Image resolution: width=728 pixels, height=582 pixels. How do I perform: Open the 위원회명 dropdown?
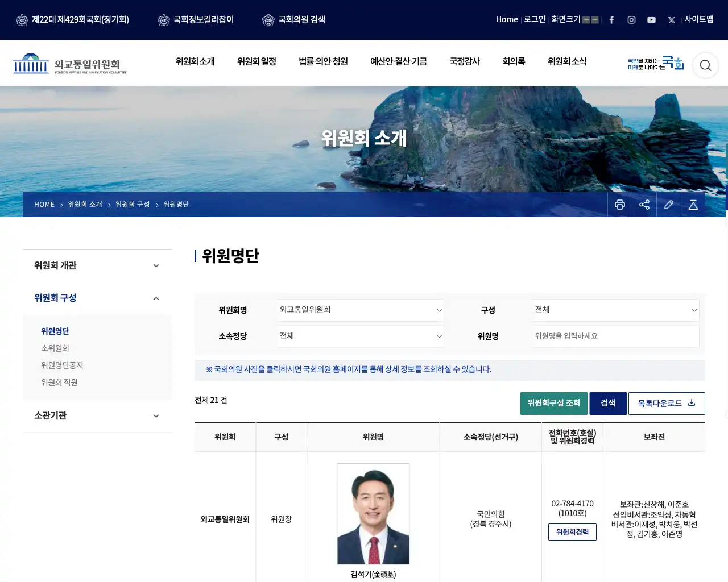[361, 310]
